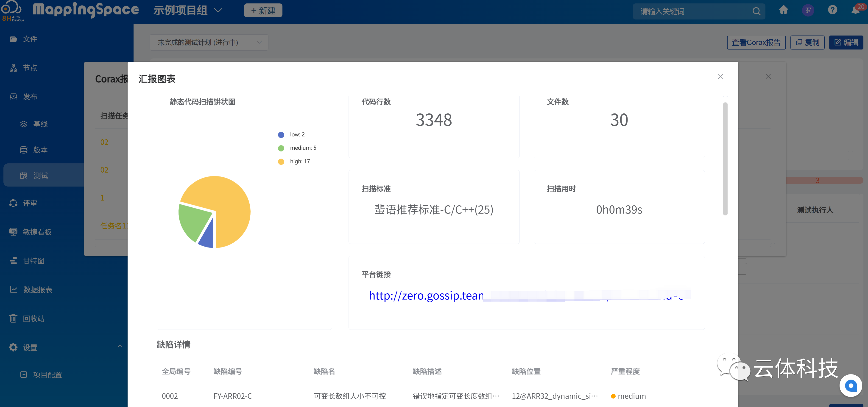Open 评审 in the sidebar
The image size is (868, 407).
[x=30, y=203]
